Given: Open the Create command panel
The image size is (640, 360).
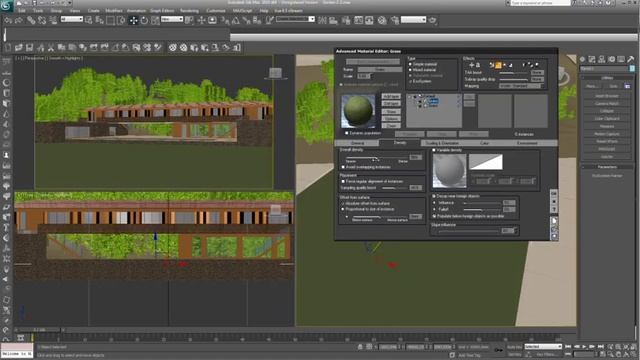Looking at the screenshot, I should [x=583, y=59].
